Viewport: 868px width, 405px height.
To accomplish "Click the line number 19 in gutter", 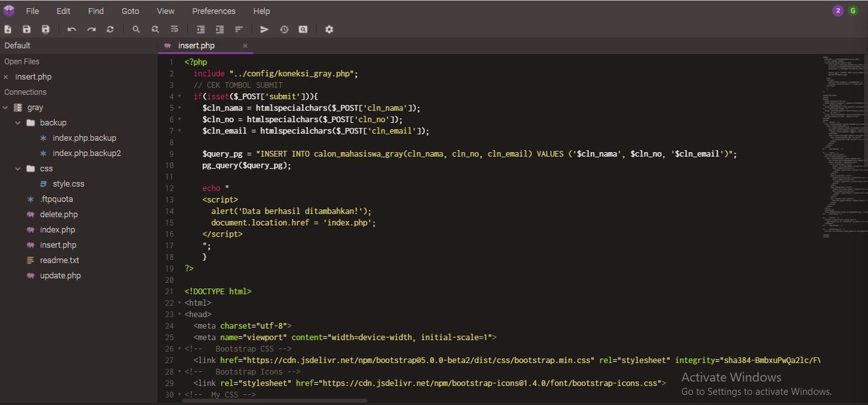I will 170,269.
